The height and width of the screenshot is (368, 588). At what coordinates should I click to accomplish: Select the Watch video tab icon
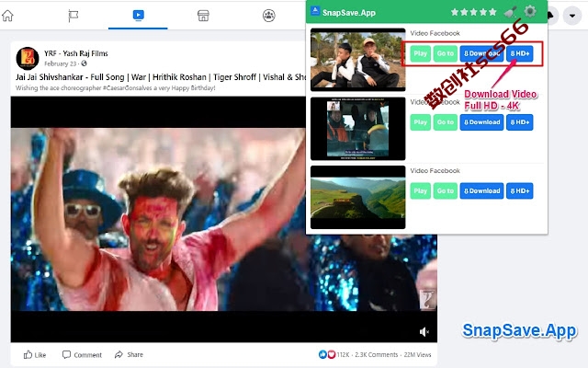[139, 16]
